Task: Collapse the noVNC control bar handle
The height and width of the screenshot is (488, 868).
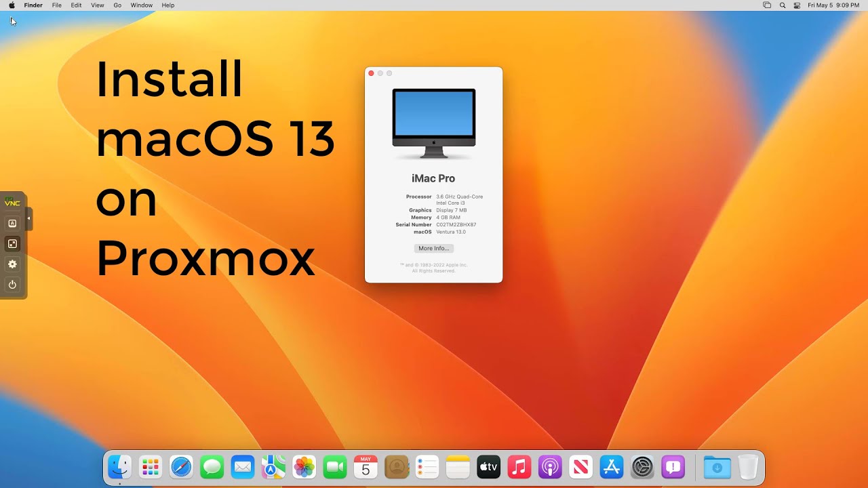Action: click(29, 218)
